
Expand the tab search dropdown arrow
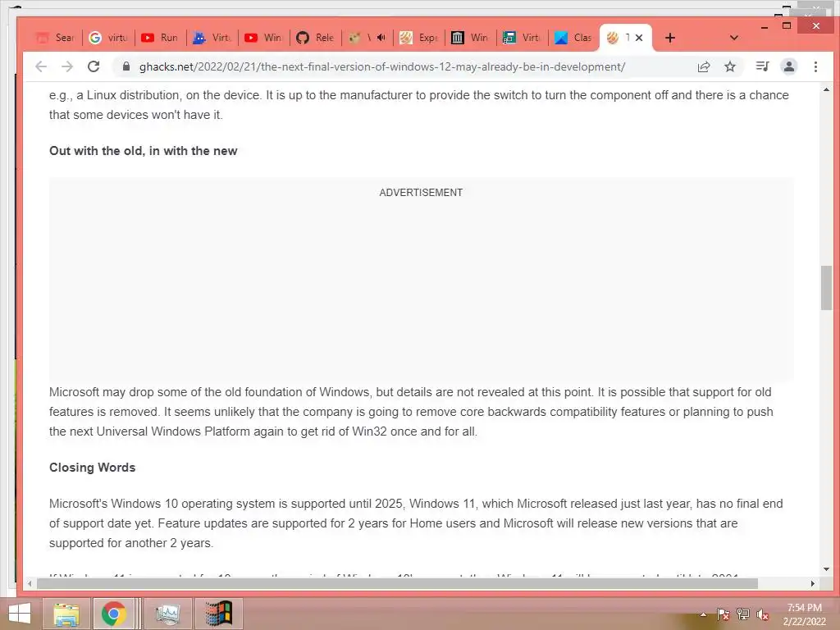(x=734, y=38)
